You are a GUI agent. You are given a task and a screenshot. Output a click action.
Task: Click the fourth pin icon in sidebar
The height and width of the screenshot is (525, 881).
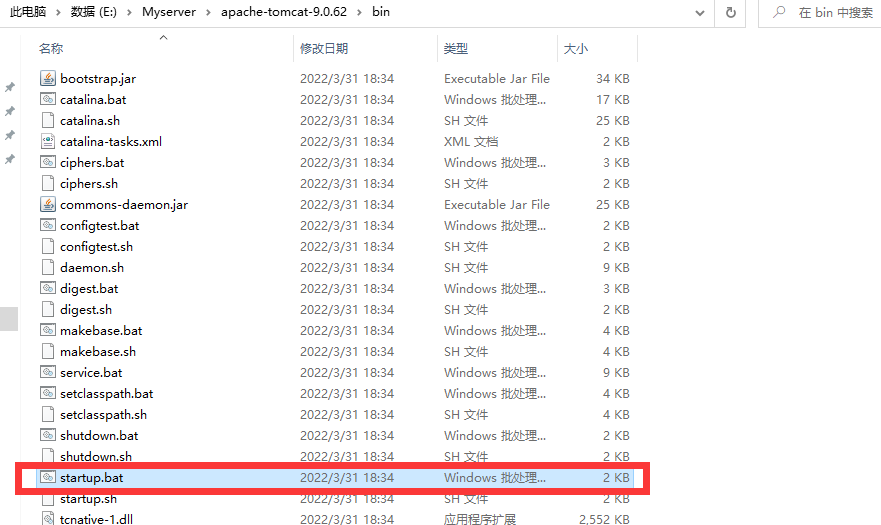click(10, 160)
